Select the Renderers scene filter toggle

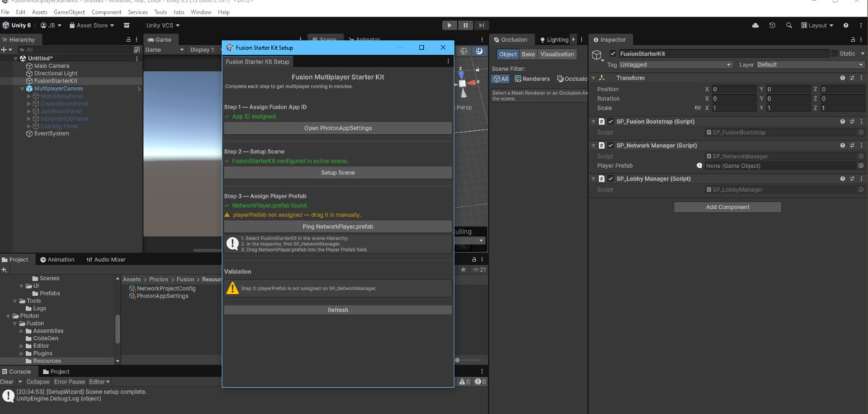[x=532, y=79]
